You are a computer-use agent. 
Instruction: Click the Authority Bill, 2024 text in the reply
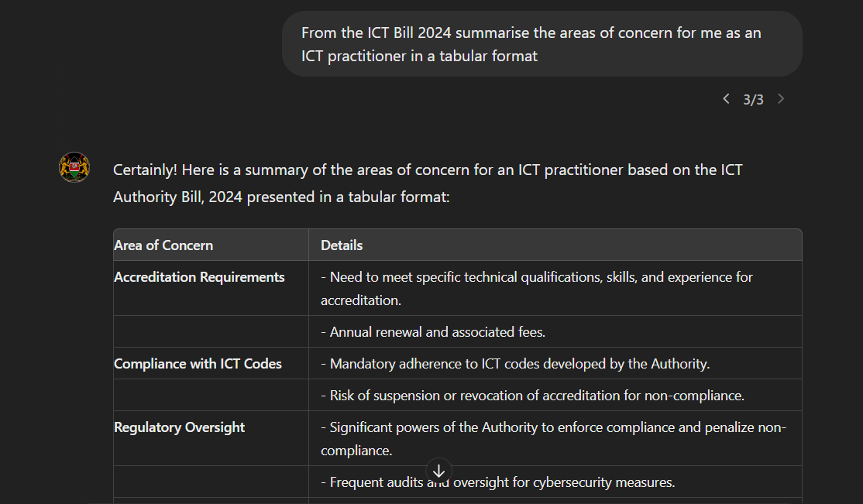[x=177, y=197]
